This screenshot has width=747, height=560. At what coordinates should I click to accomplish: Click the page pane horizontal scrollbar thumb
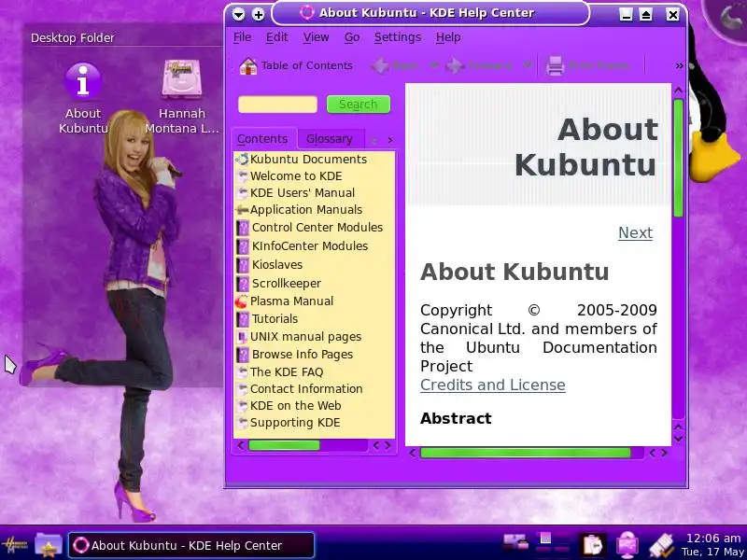tap(526, 453)
